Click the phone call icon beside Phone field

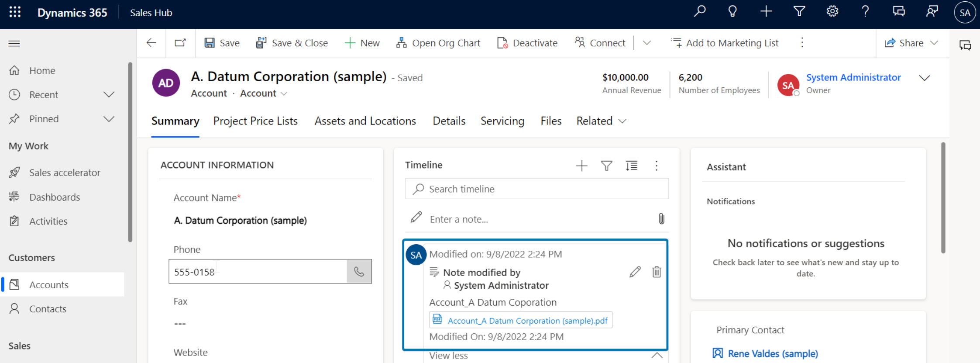(359, 272)
